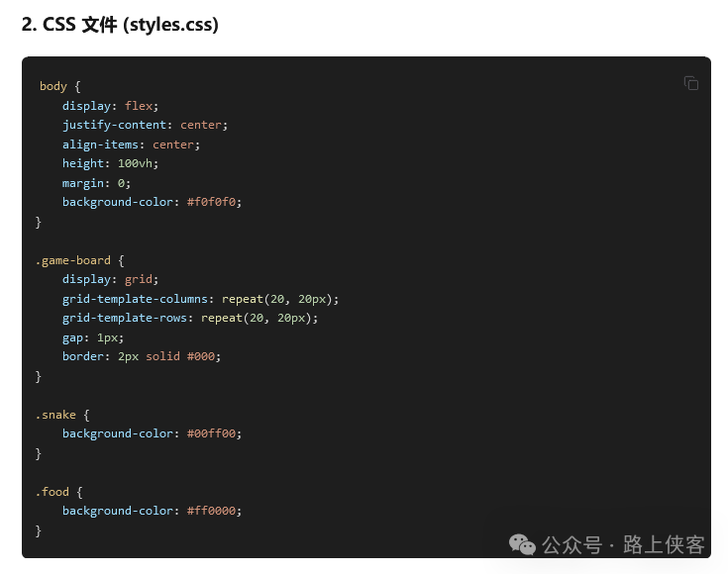Image resolution: width=728 pixels, height=574 pixels.
Task: Select the ".food {" selector line
Action: pyautogui.click(x=59, y=492)
